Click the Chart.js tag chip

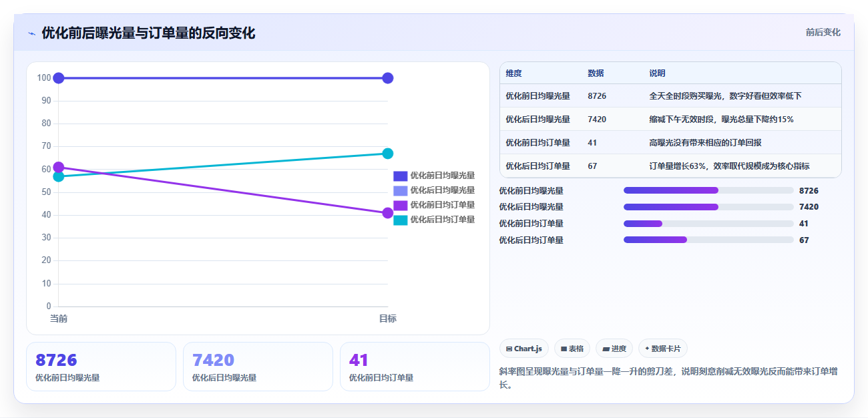tap(524, 349)
